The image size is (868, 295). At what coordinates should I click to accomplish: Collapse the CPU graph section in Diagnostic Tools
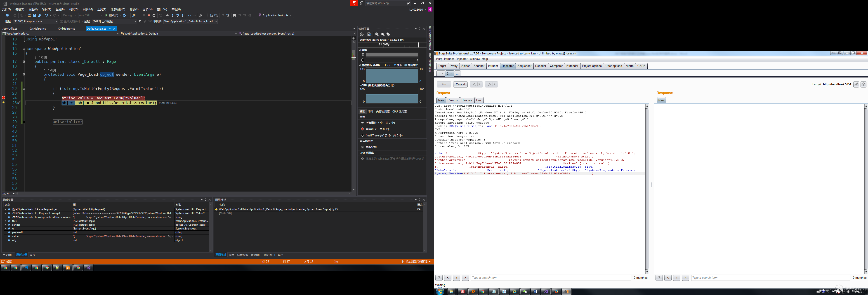[360, 86]
